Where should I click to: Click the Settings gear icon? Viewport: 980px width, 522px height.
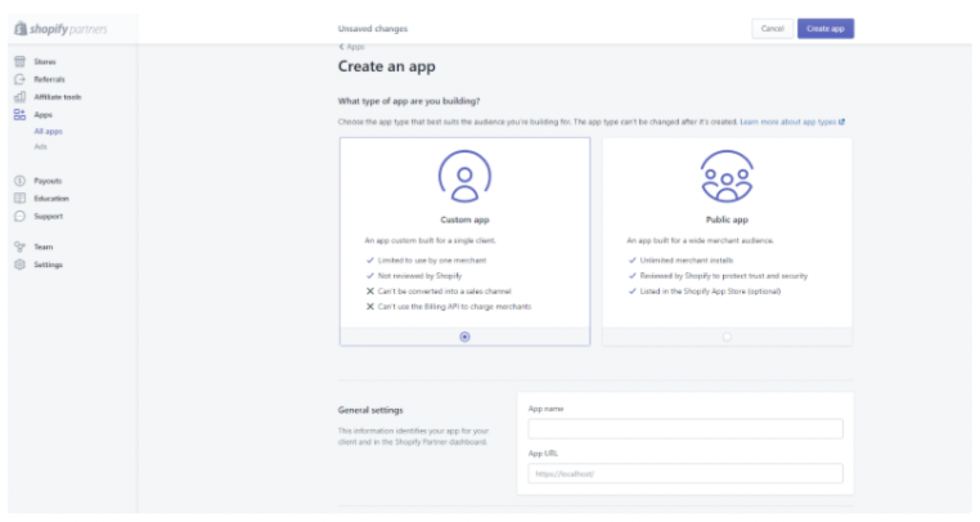tap(20, 264)
